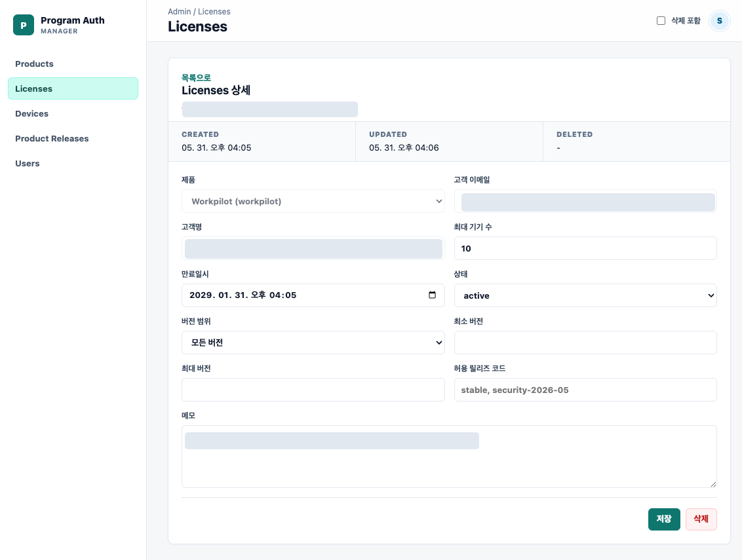
Task: Click the DELETED column label
Action: pyautogui.click(x=574, y=134)
